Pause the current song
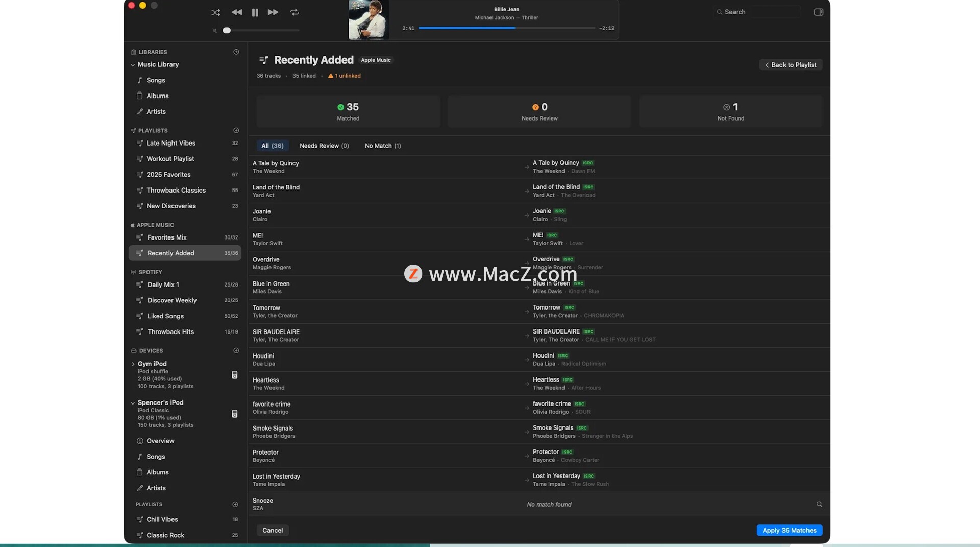This screenshot has width=980, height=547. 255,12
